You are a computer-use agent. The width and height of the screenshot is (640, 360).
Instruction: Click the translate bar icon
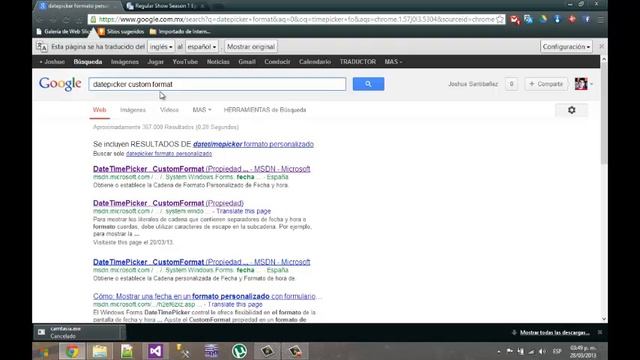coord(42,47)
